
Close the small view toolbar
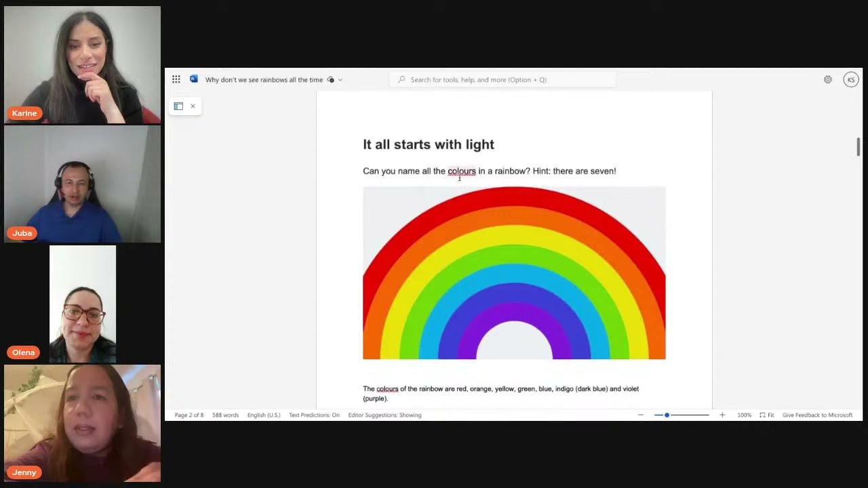point(193,106)
